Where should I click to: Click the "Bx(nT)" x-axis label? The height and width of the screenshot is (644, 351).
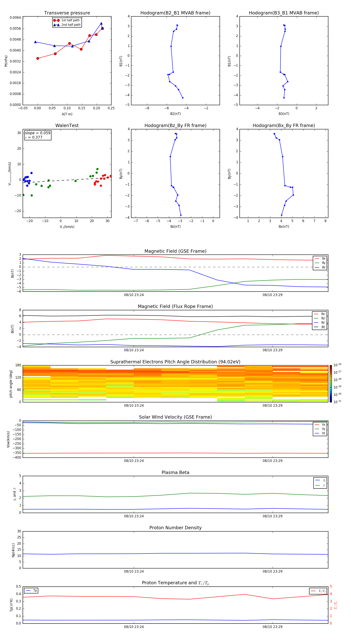(x=284, y=227)
